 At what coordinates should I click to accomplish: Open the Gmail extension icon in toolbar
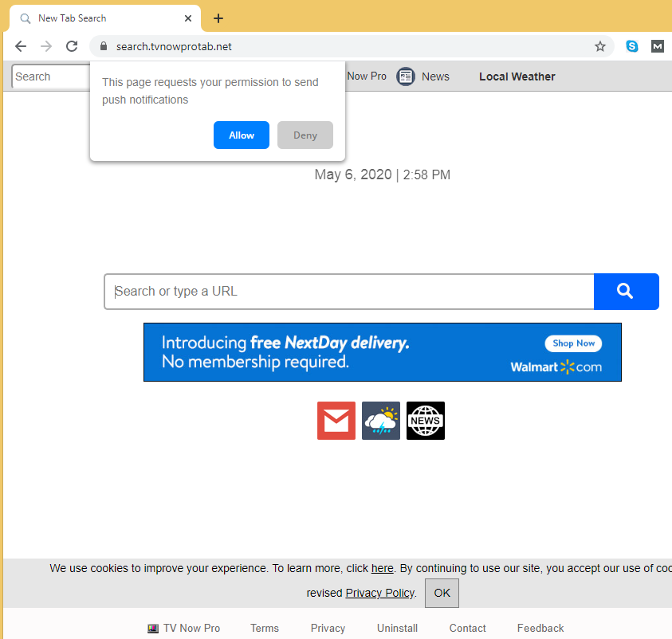(x=657, y=46)
